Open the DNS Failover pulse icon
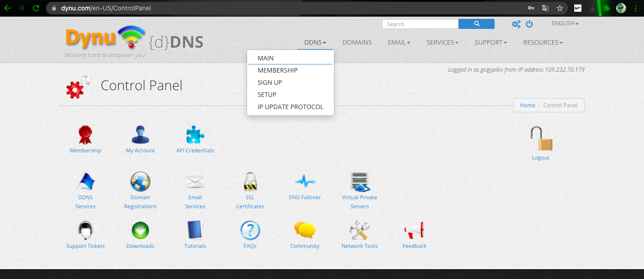 (x=305, y=182)
